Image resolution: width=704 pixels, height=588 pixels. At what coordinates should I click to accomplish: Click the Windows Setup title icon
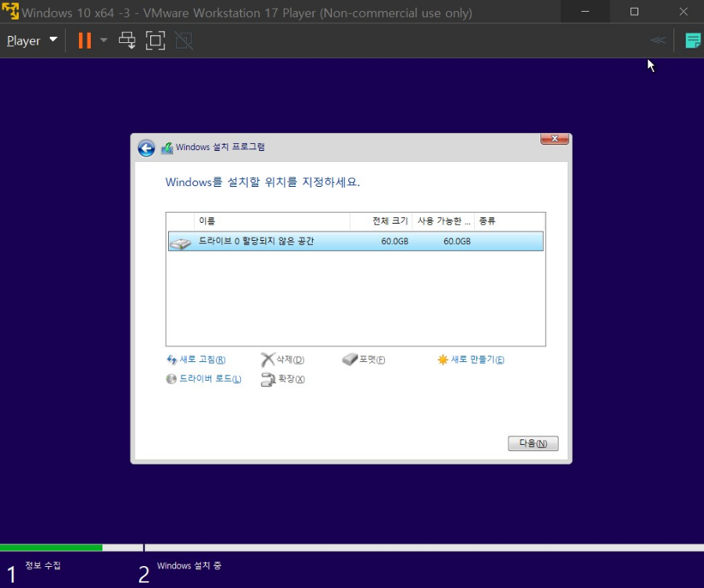(x=167, y=148)
